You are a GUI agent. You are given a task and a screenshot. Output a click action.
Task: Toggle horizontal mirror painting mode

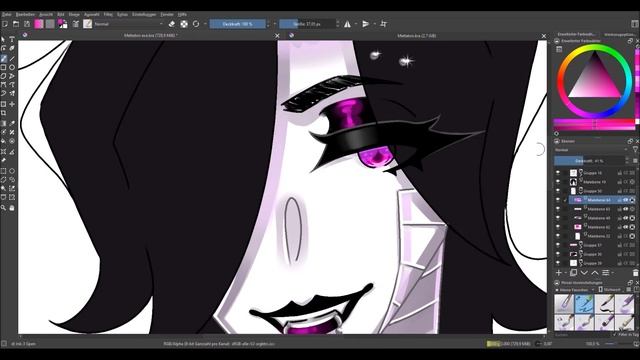click(x=347, y=24)
